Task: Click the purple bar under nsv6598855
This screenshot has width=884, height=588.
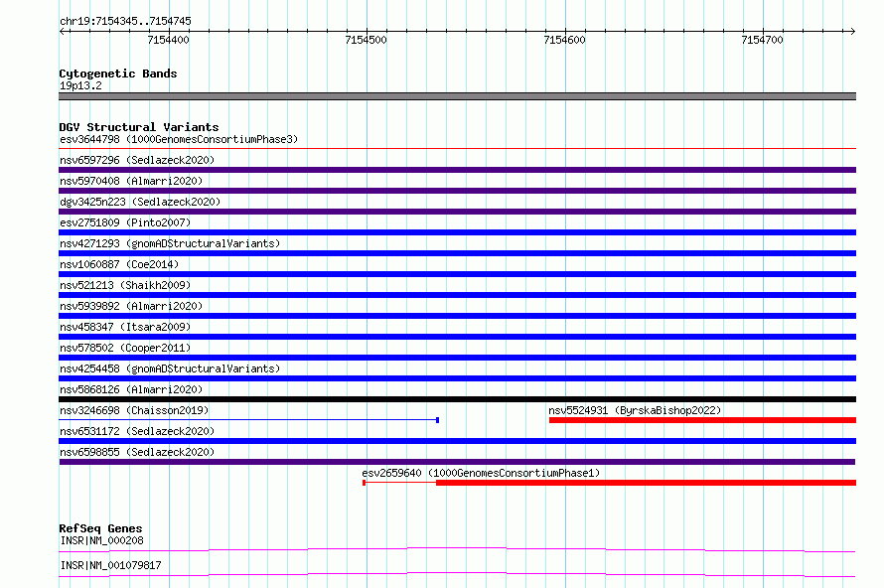Action: click(457, 462)
